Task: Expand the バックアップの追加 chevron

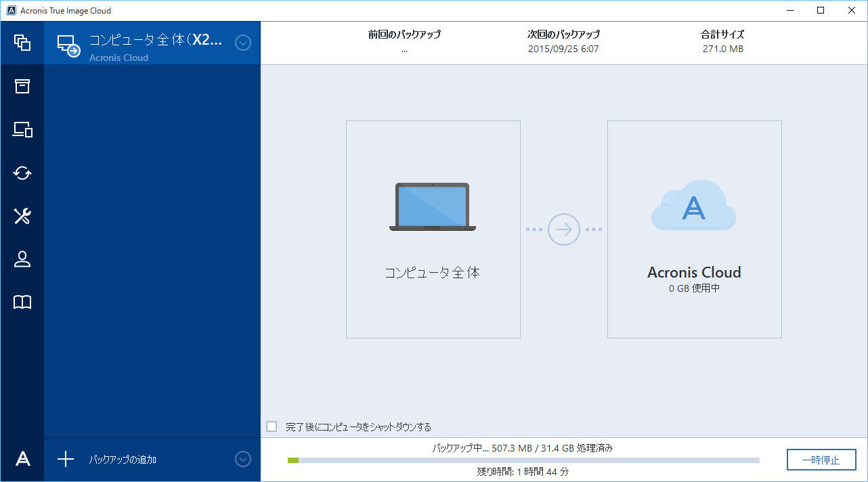Action: (243, 459)
